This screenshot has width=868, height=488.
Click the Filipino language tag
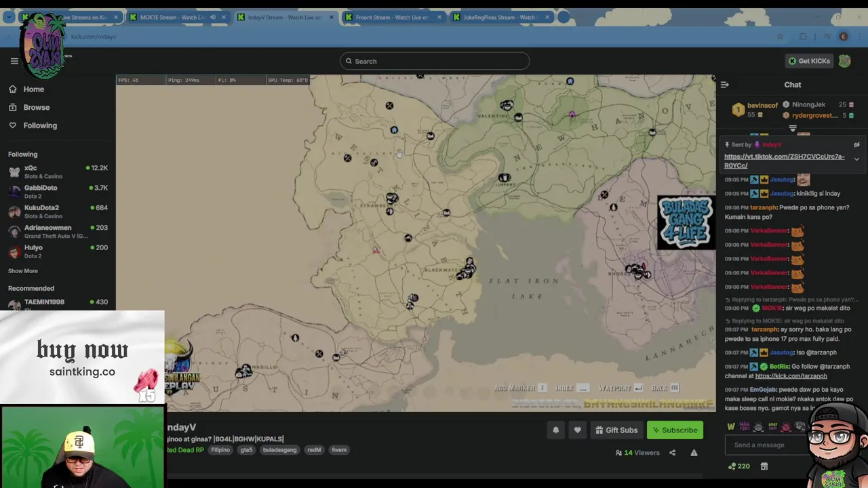pyautogui.click(x=220, y=450)
